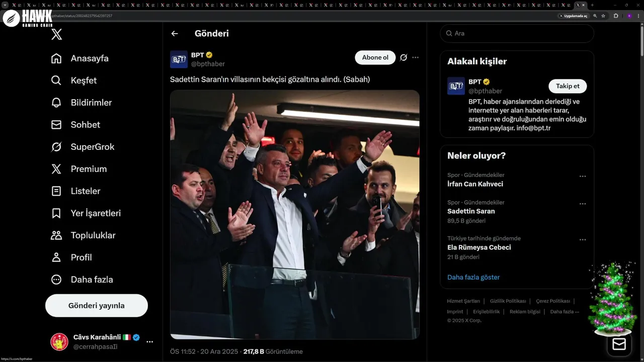Expand account switcher dots beside Câvs Karahânli
The height and width of the screenshot is (362, 644).
click(x=149, y=342)
